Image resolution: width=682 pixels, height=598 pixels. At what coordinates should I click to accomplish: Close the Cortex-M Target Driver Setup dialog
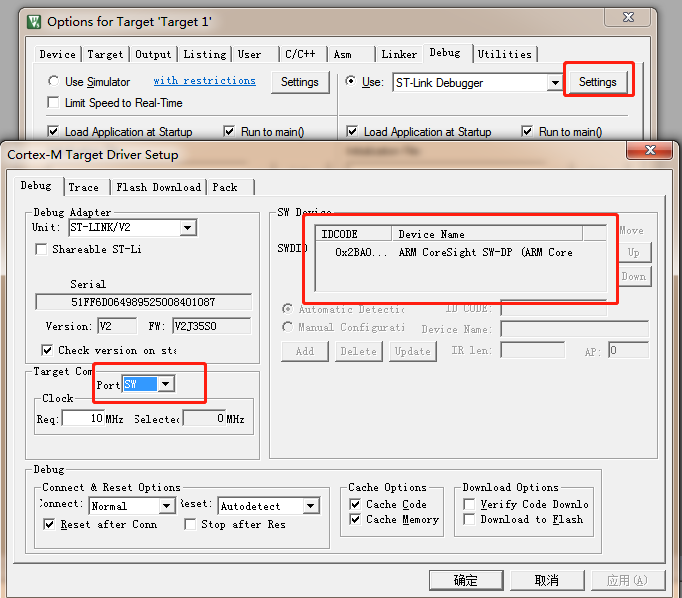click(650, 150)
